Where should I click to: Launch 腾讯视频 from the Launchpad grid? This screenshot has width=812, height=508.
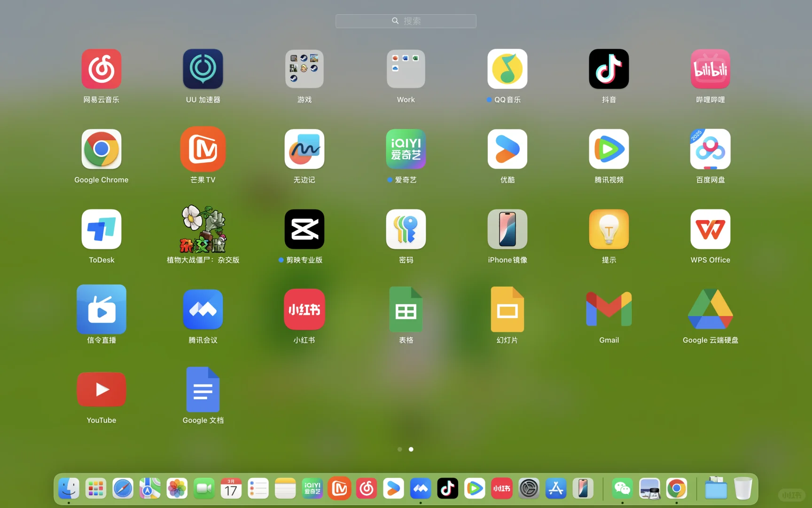point(609,149)
